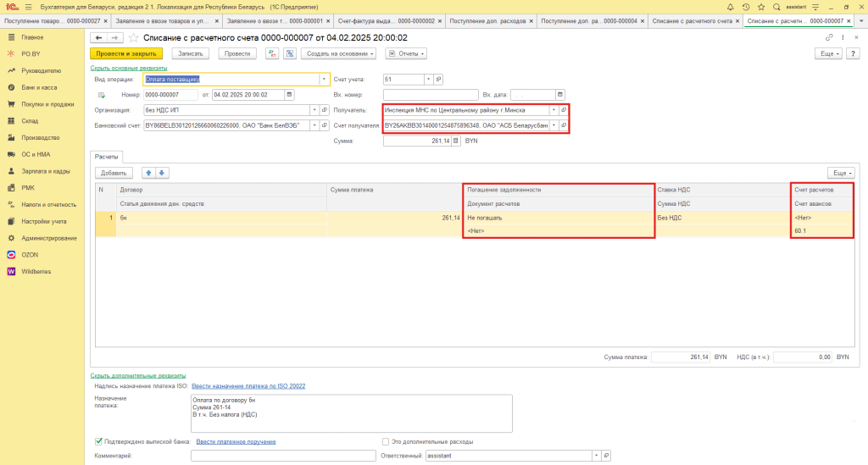Open Банковский счет record with open button
This screenshot has width=868, height=465.
(x=325, y=125)
